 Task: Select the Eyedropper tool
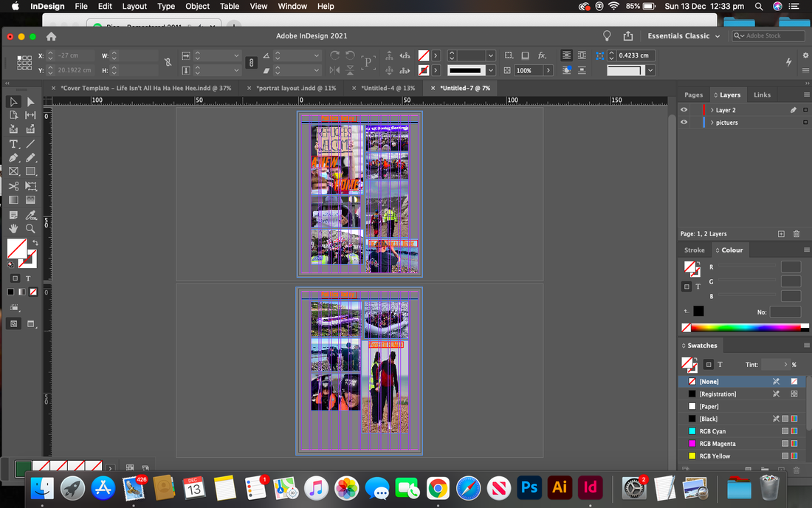(30, 215)
